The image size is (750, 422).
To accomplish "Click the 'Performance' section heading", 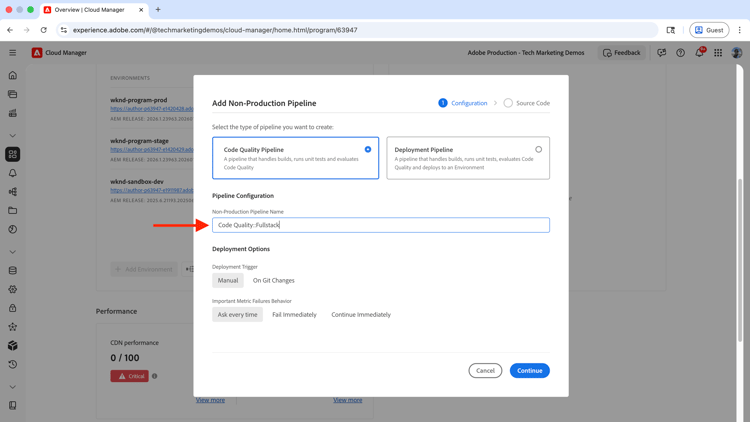I will click(x=116, y=311).
